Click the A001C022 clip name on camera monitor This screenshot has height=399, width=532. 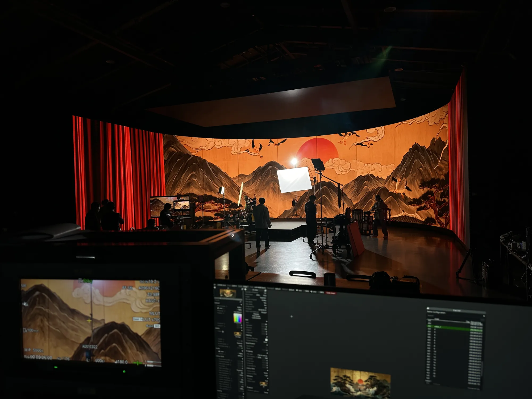click(x=90, y=347)
